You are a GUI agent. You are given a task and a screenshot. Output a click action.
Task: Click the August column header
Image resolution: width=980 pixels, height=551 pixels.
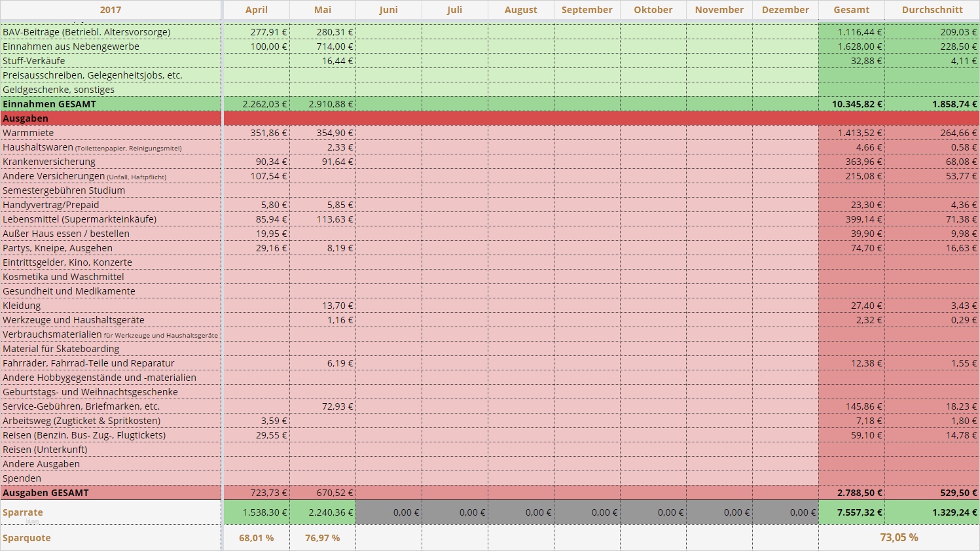[x=521, y=10]
